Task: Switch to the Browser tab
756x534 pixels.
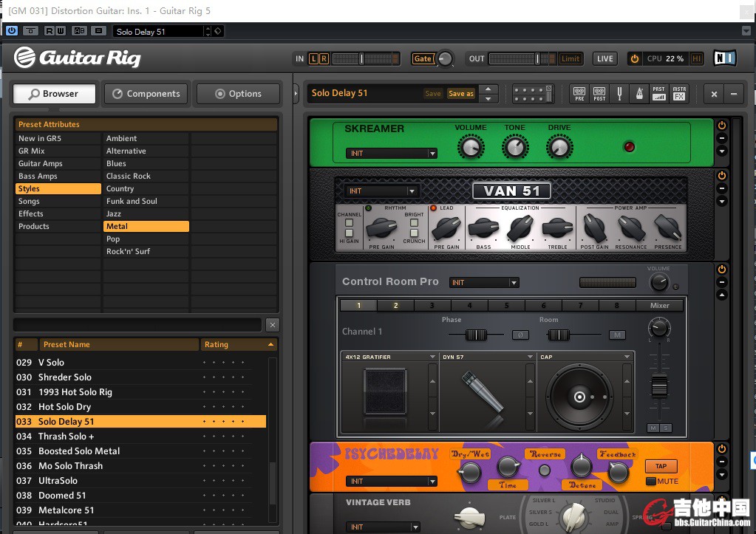Action: click(x=54, y=94)
